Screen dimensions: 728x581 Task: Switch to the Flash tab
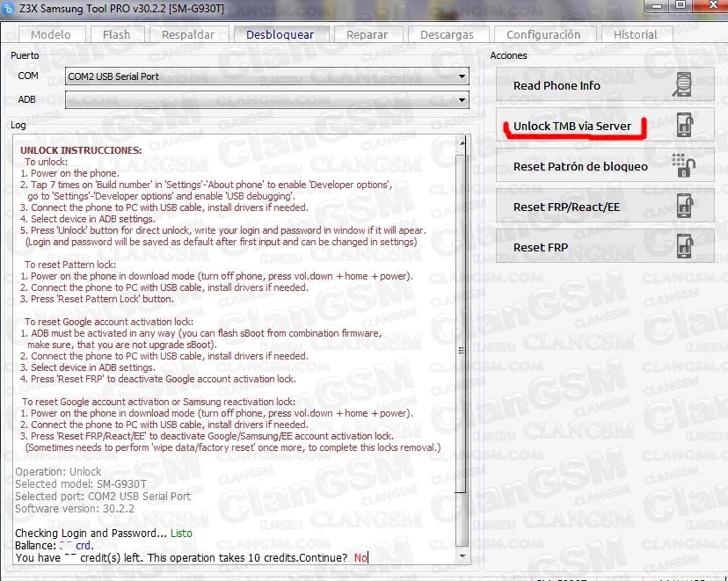pyautogui.click(x=117, y=34)
